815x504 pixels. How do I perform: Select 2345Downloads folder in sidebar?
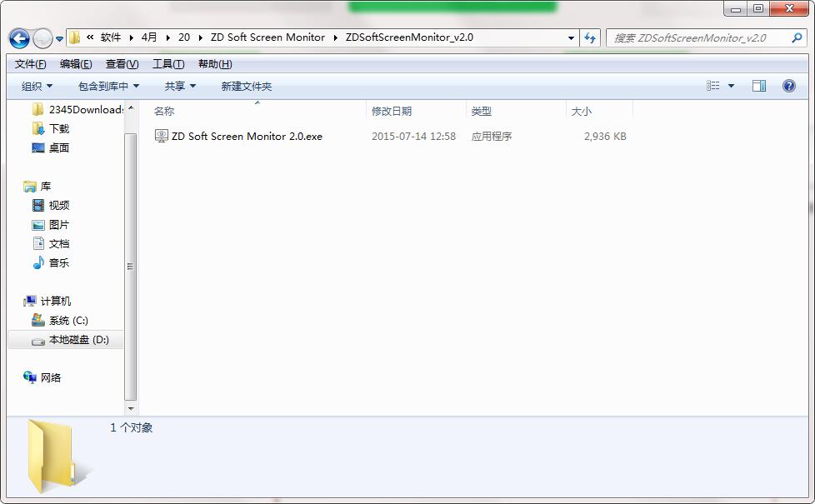click(x=78, y=110)
